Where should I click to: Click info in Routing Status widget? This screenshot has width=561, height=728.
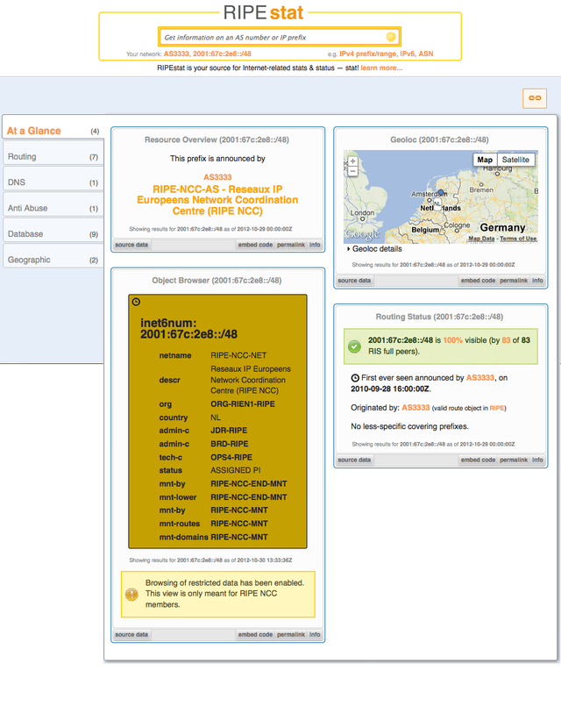click(x=537, y=460)
